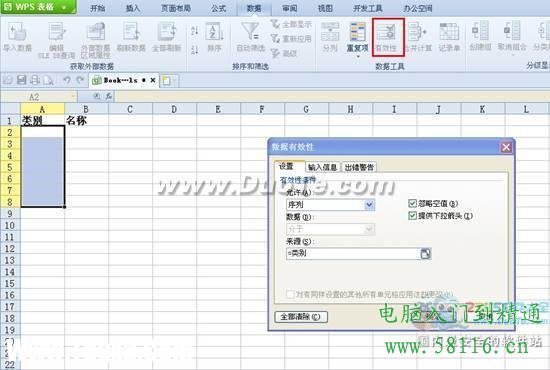Switch to 输入信息 tab in dialog
This screenshot has height=370, width=550.
tap(322, 167)
